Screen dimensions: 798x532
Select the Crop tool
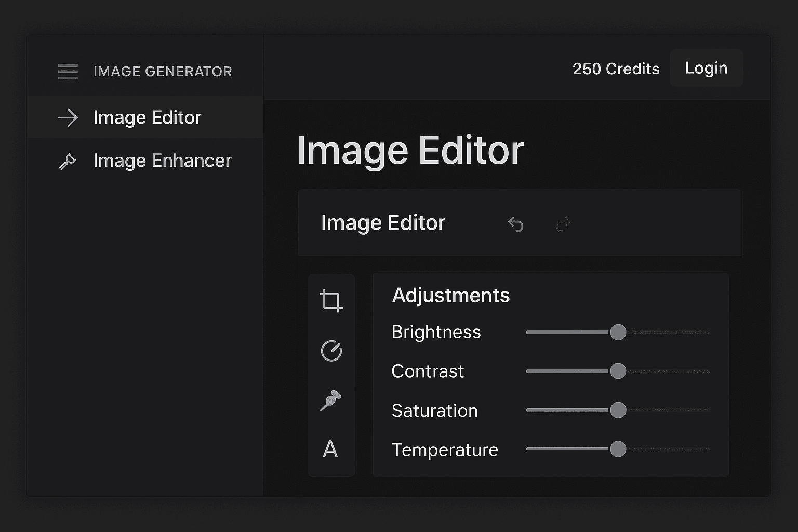[x=331, y=301]
